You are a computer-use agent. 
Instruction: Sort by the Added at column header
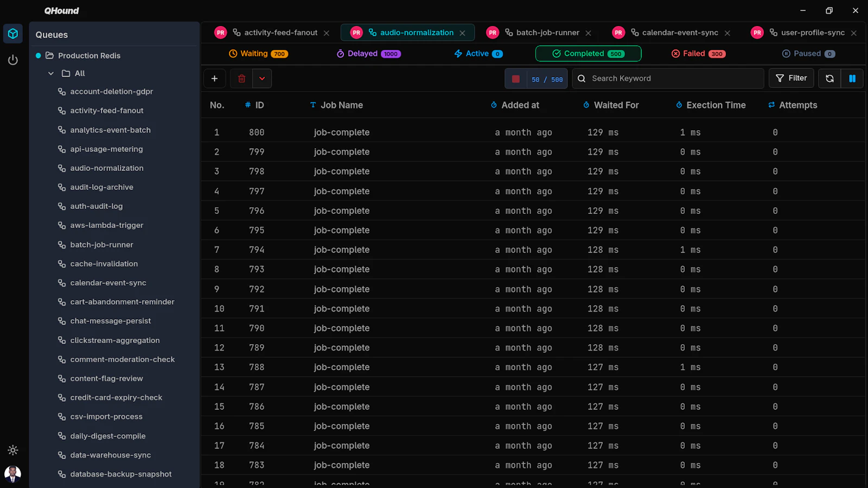point(515,105)
